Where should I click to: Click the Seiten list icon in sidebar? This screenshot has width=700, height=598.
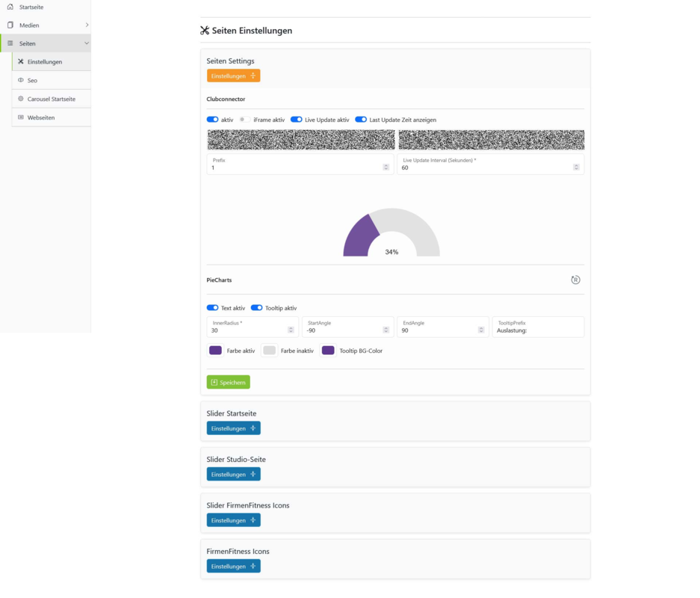pyautogui.click(x=10, y=43)
